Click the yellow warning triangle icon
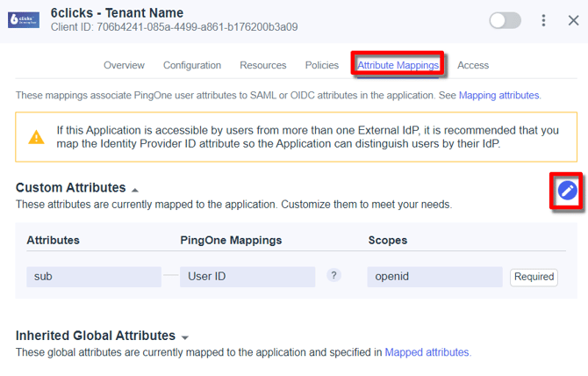This screenshot has width=588, height=376. pos(36,137)
